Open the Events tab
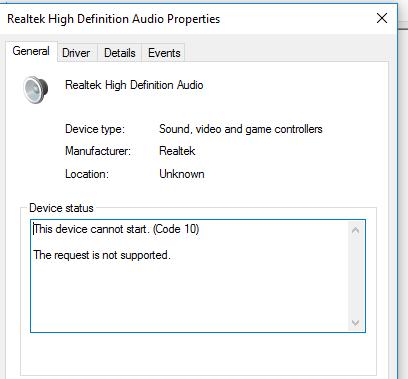 click(164, 53)
